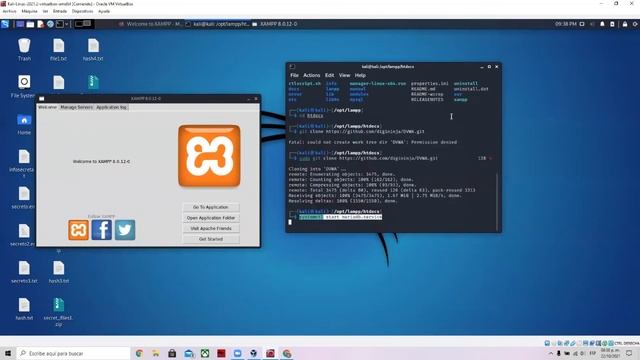The width and height of the screenshot is (640, 360).
Task: Open the VirtualBox Archivo menu
Action: coord(9,11)
